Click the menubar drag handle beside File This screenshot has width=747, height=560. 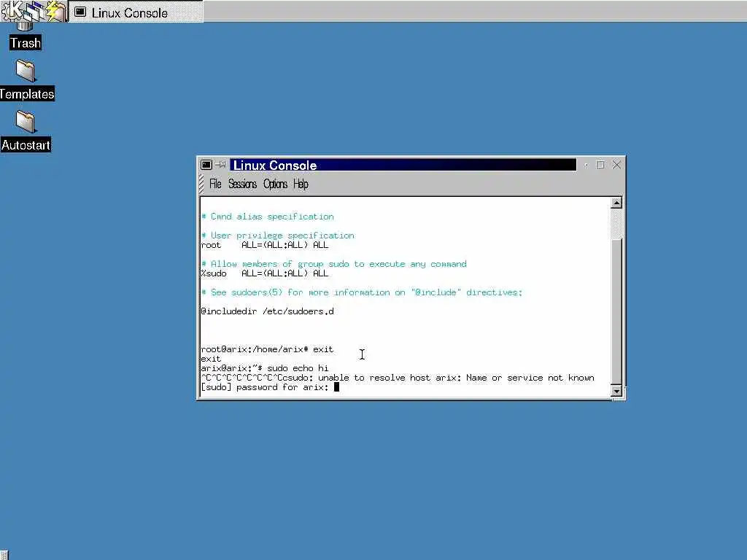(x=201, y=184)
